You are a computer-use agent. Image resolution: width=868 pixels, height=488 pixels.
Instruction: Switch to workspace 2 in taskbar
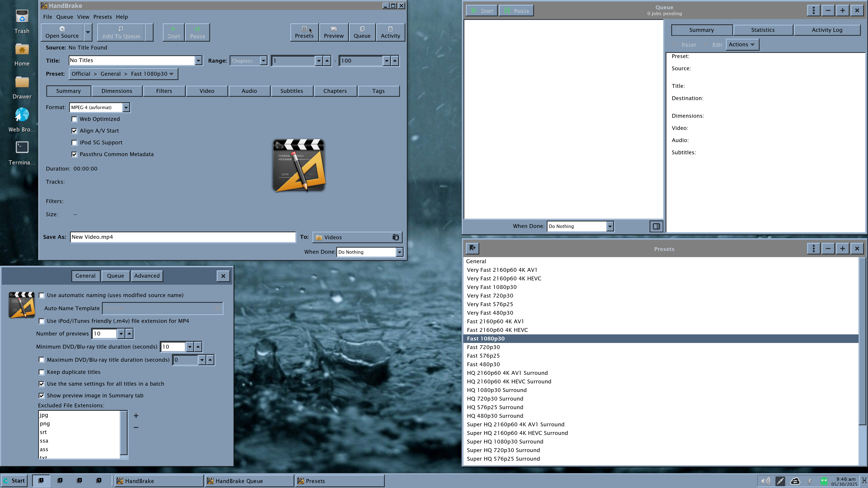[60, 481]
